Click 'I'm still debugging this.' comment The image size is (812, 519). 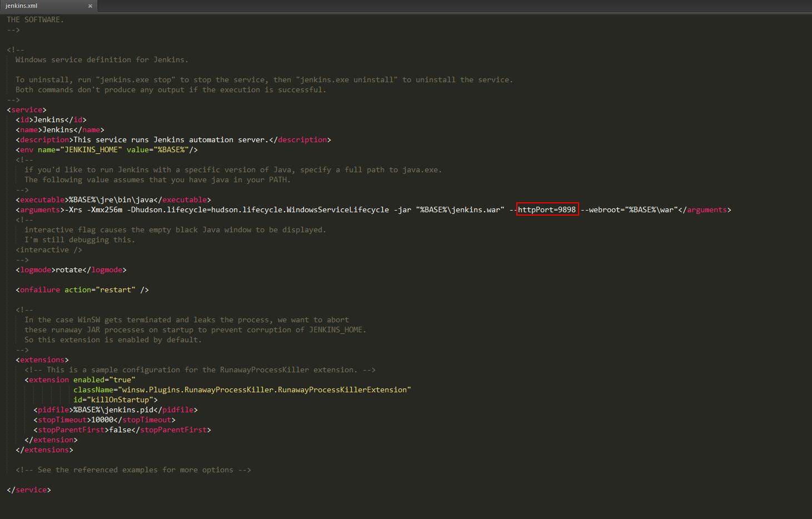pos(79,239)
